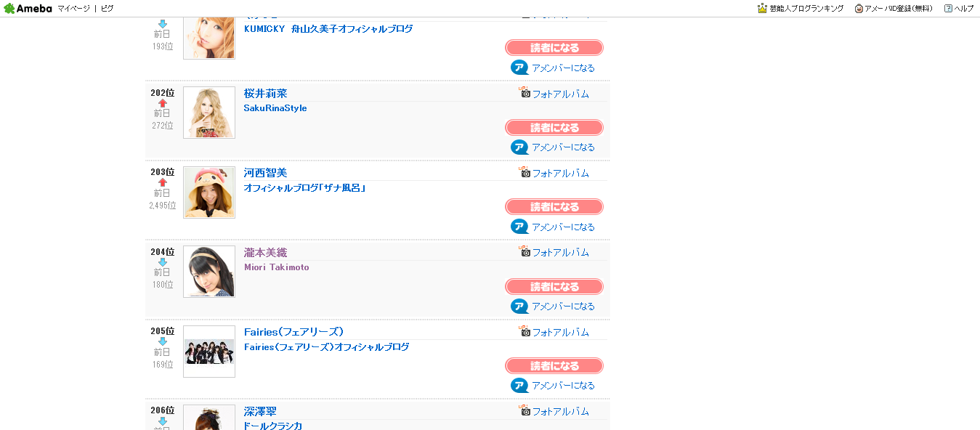Click camera icon photo album for Fairies
The width and height of the screenshot is (980, 430).
point(525,331)
